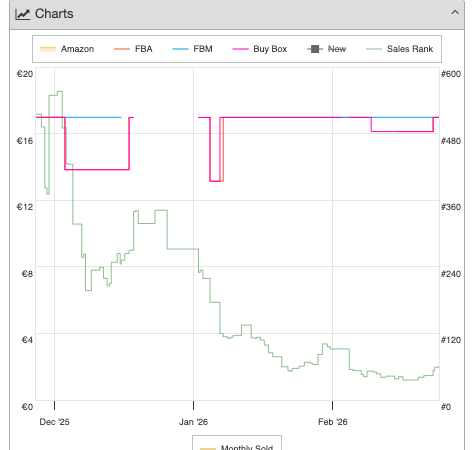Click the €4 price axis label
Viewport: 474px width, 450px height.
point(27,340)
